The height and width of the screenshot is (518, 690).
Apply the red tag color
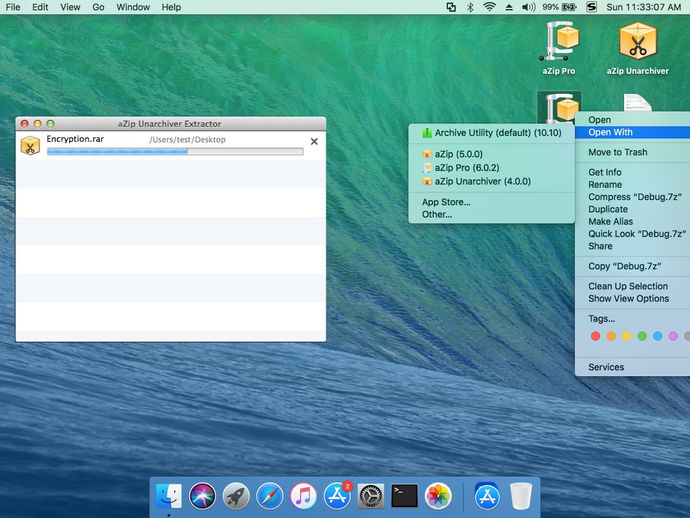click(x=595, y=336)
